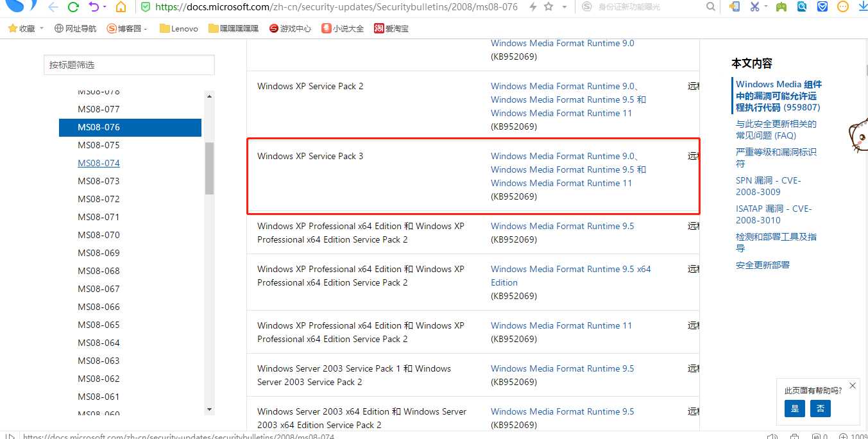868x439 pixels.
Task: Open the 游戏中心 bookmark
Action: tap(291, 29)
